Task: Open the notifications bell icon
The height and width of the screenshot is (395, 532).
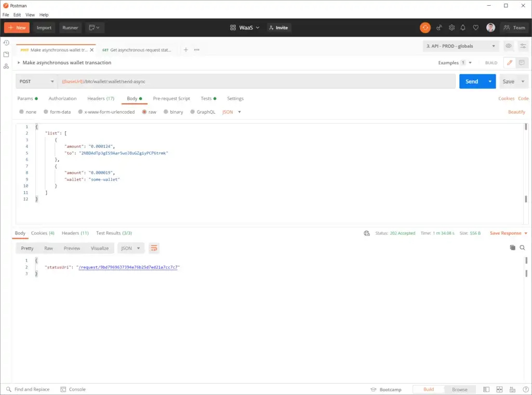Action: point(463,28)
